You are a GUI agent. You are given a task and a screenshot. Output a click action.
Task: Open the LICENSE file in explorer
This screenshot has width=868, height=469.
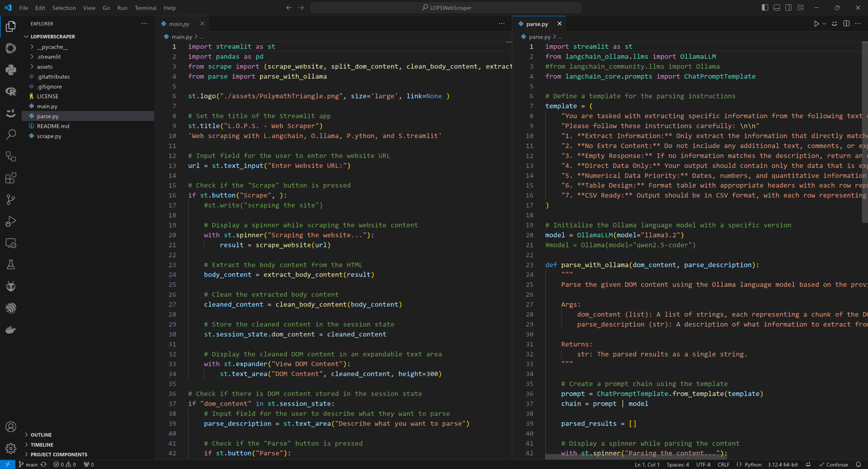point(88,96)
